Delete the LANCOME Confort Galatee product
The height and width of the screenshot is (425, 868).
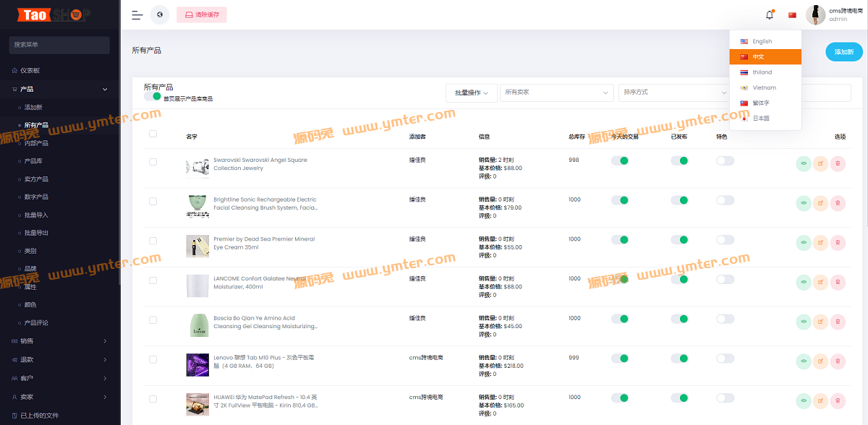coord(838,283)
